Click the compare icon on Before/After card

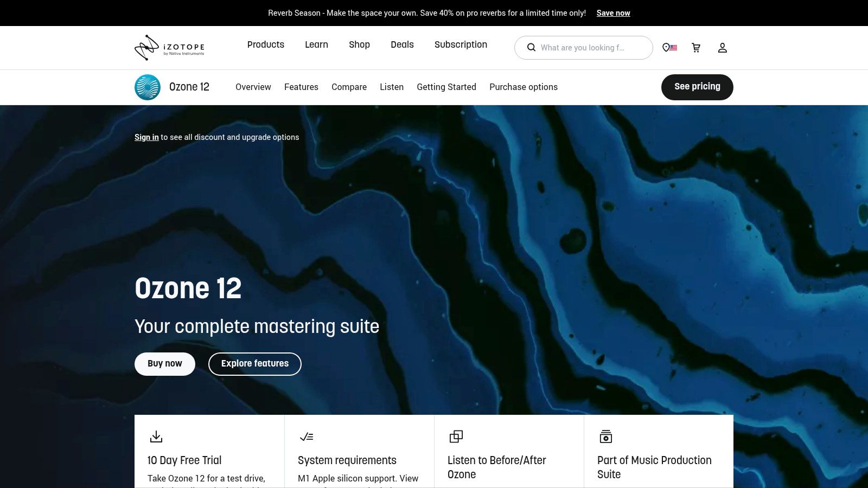[456, 436]
